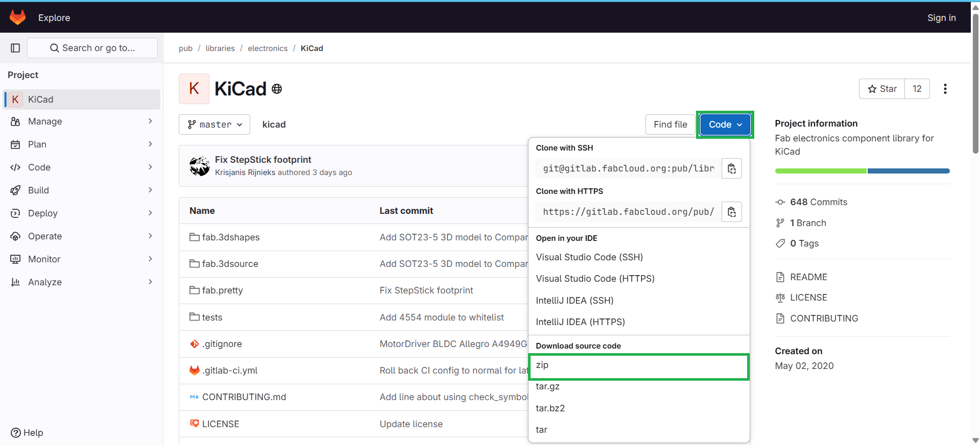This screenshot has height=445, width=980.
Task: Click the CONTRIBUTING.md markdown file icon
Action: [x=194, y=397]
